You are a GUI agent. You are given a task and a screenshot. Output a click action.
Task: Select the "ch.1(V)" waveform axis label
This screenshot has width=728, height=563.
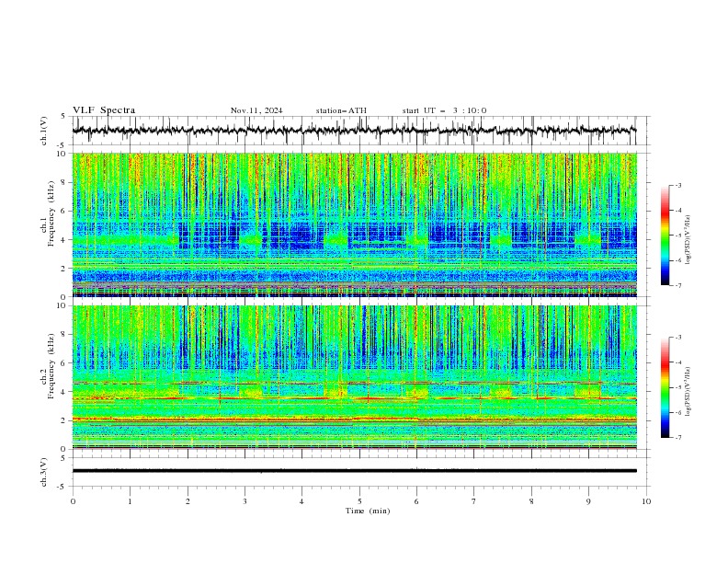[x=44, y=131]
